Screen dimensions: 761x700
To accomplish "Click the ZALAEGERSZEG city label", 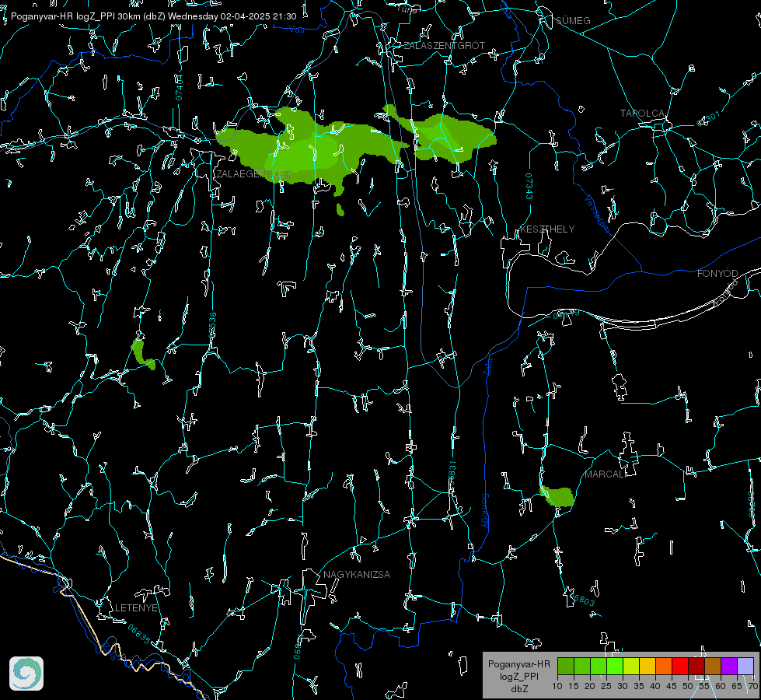I will (x=254, y=173).
